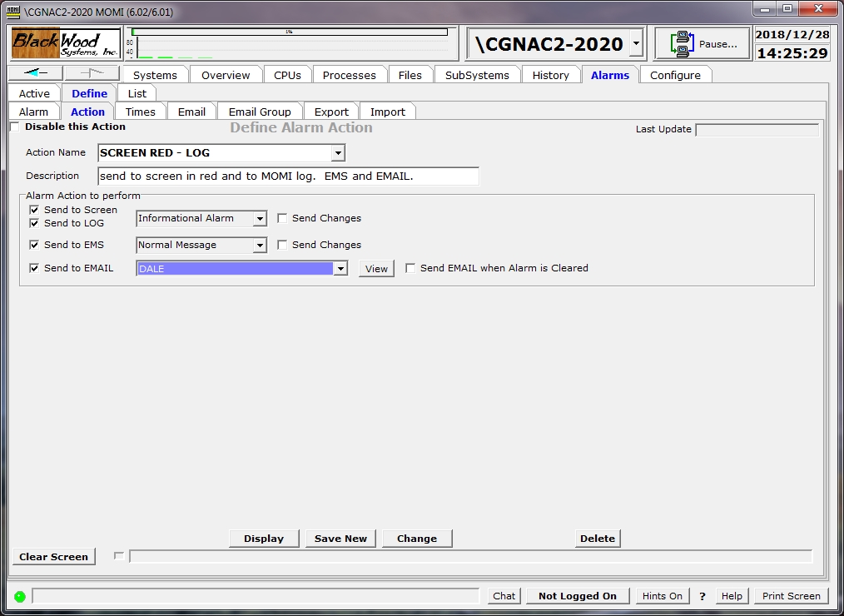
Task: Click the question mark help icon
Action: [703, 596]
